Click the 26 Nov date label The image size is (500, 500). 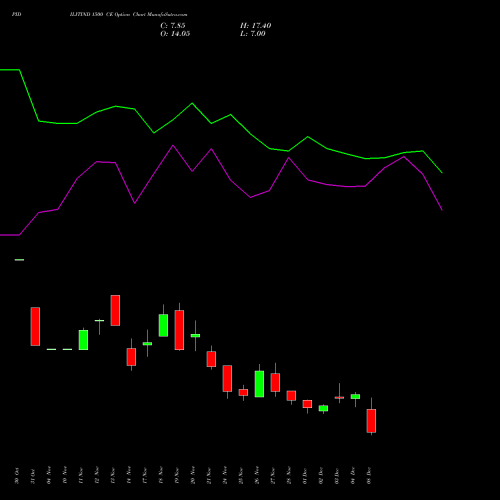[x=257, y=476]
